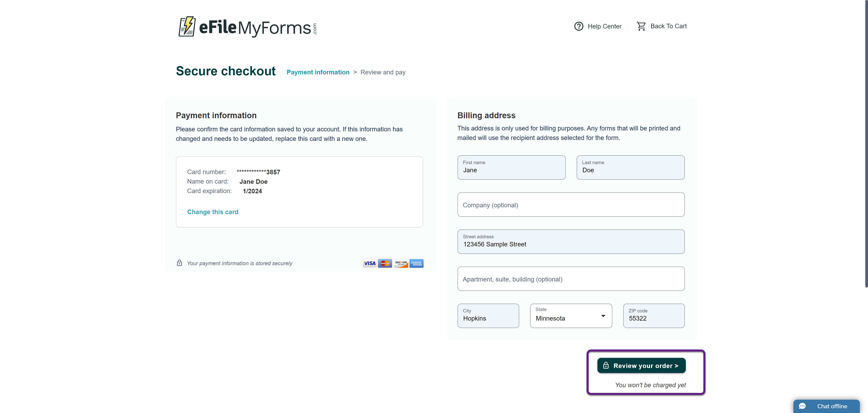Click the Discover card icon
Viewport: 868px width, 413px height.
[x=401, y=263]
